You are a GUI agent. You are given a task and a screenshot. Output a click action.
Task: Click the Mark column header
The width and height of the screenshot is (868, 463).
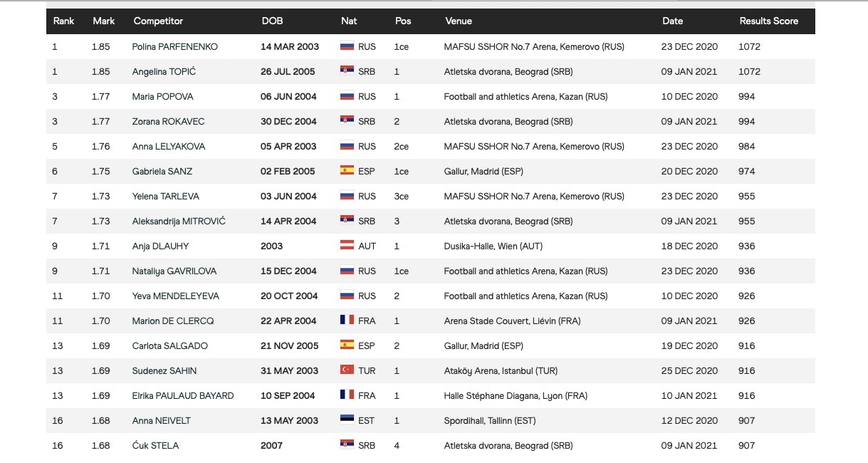coord(104,21)
